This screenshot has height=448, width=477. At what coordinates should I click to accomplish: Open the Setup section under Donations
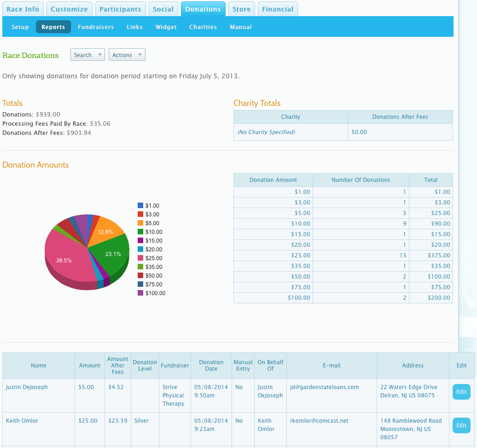20,27
